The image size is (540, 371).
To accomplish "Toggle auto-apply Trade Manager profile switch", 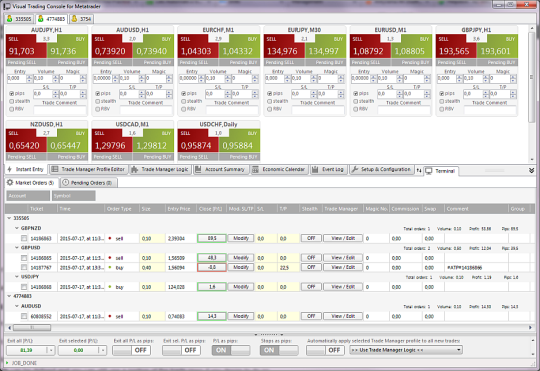I will (x=325, y=350).
